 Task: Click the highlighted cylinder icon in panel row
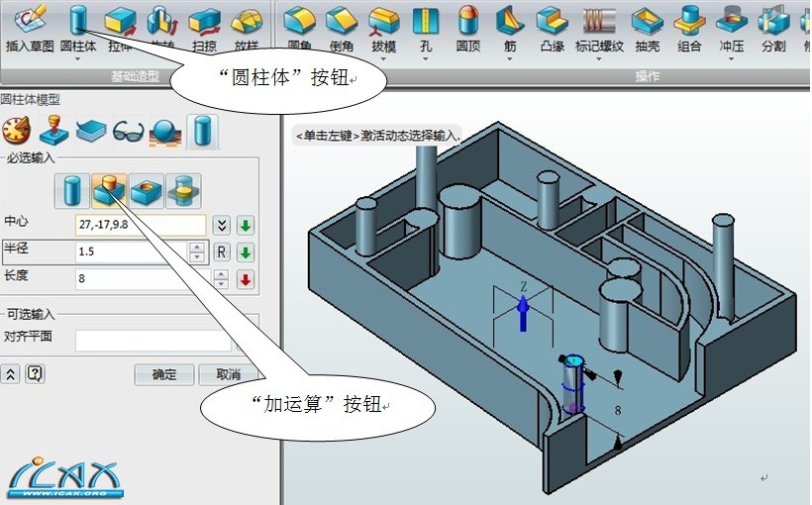[x=202, y=131]
